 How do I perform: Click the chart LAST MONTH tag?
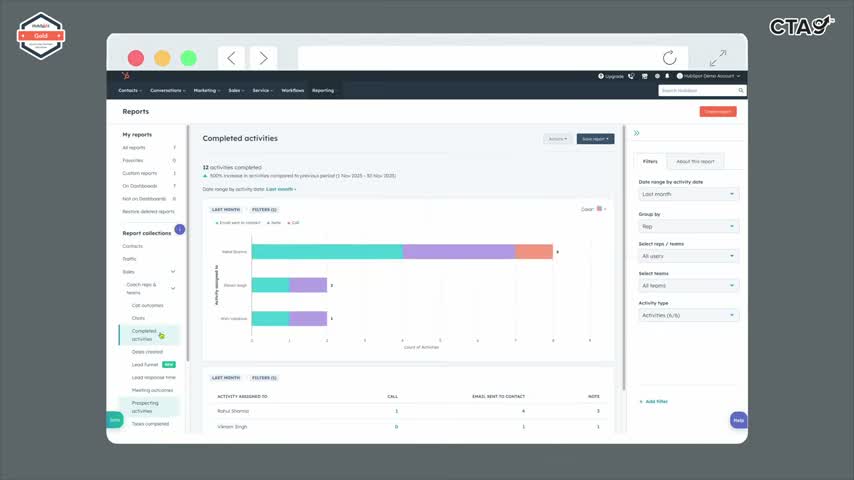click(225, 210)
